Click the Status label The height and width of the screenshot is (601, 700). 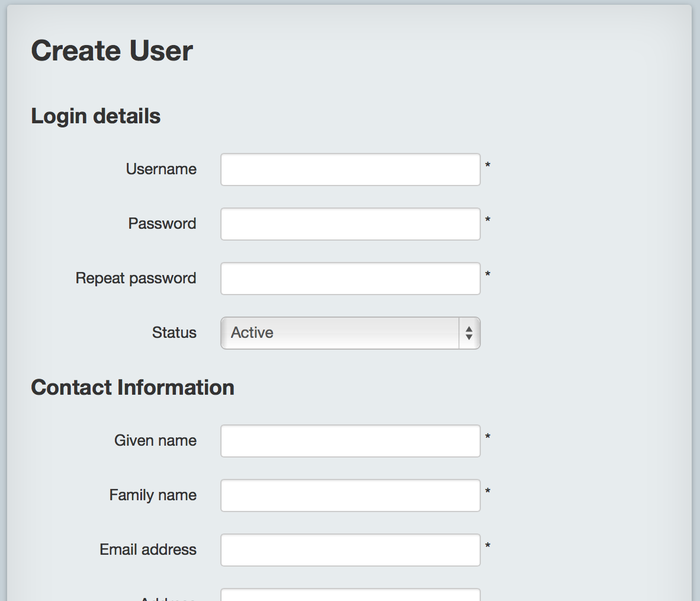174,333
